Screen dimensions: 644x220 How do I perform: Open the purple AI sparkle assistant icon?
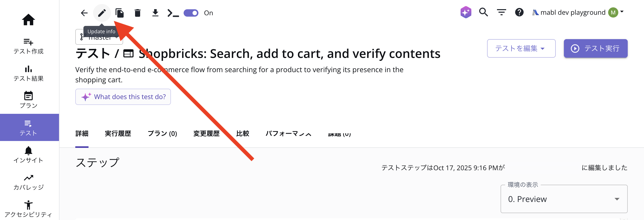coord(466,12)
